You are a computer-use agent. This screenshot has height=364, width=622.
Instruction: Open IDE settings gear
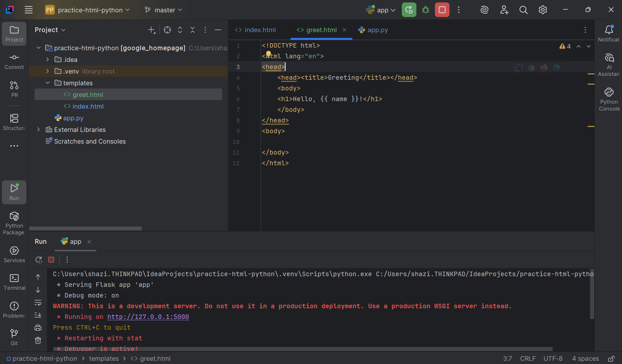coord(543,10)
